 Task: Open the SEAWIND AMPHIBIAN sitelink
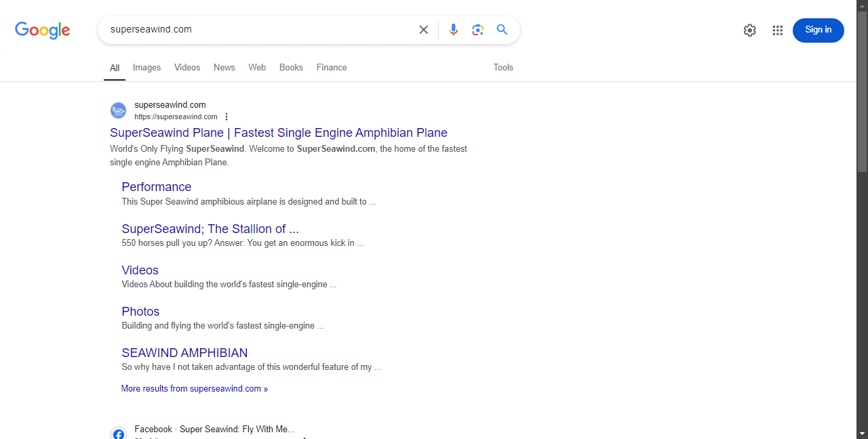[x=184, y=353]
